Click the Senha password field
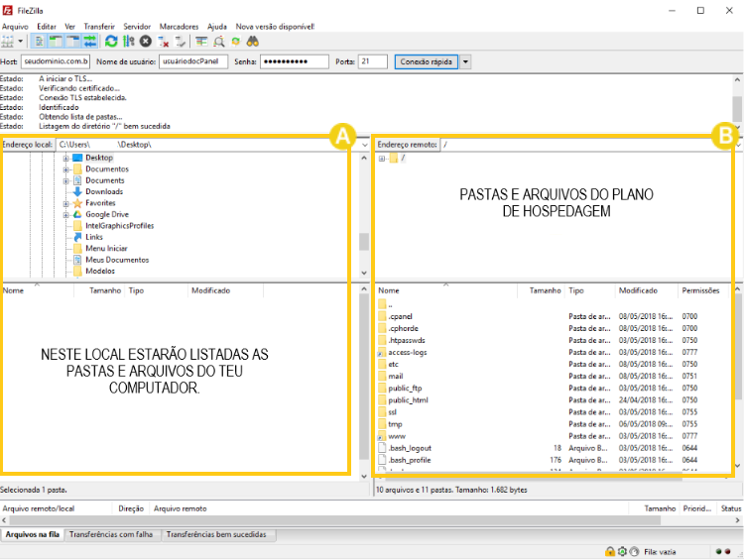 [295, 61]
